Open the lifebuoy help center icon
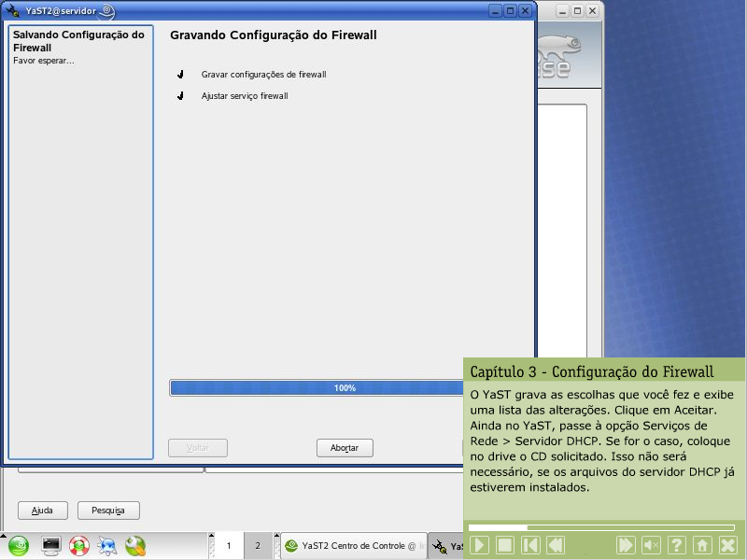 pos(79,546)
